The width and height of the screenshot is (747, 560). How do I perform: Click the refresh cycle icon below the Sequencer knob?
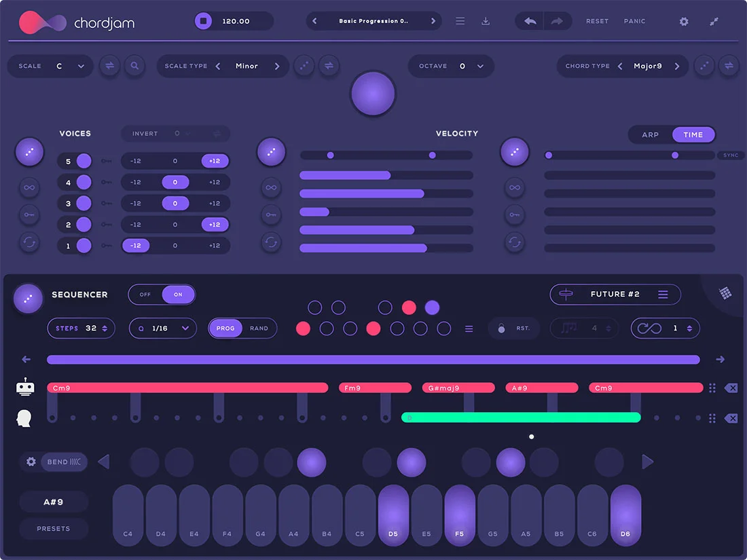(x=29, y=243)
